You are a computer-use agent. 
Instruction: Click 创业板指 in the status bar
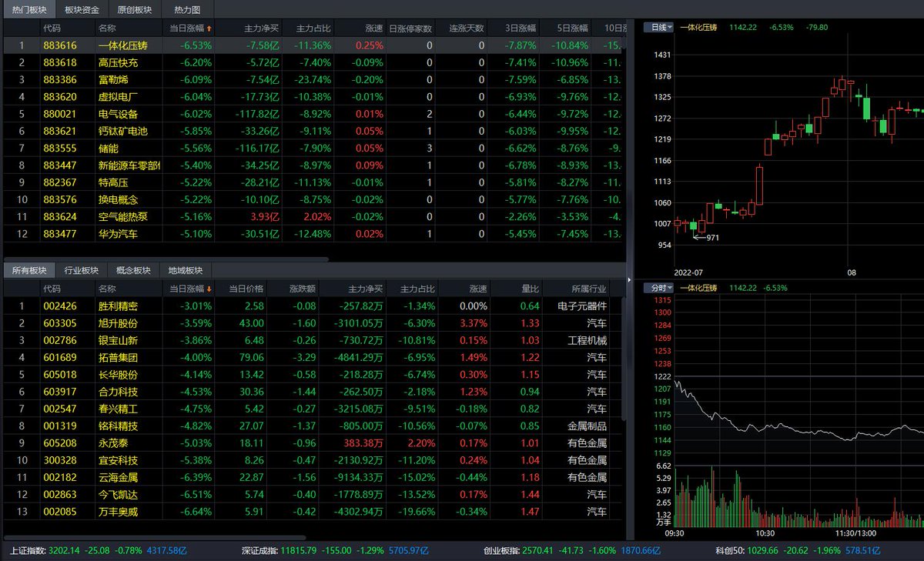click(501, 551)
